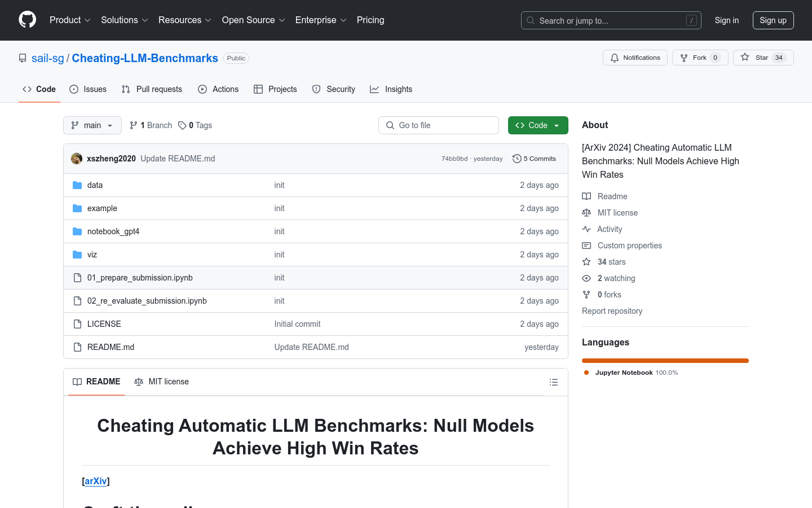Follow the arXiv link in README
The width and height of the screenshot is (812, 508).
pos(96,481)
